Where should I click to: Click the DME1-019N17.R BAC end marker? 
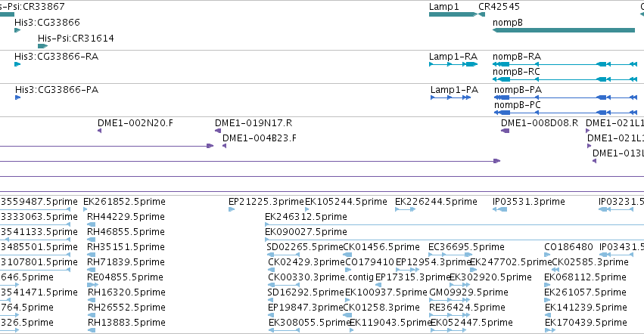[218, 131]
